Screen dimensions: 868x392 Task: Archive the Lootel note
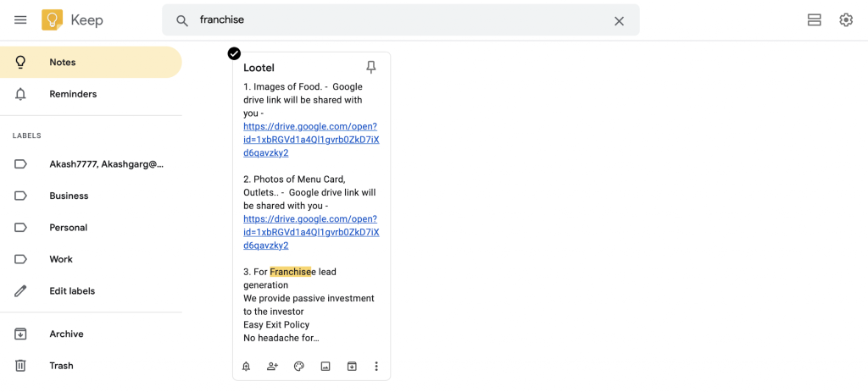[x=352, y=366]
